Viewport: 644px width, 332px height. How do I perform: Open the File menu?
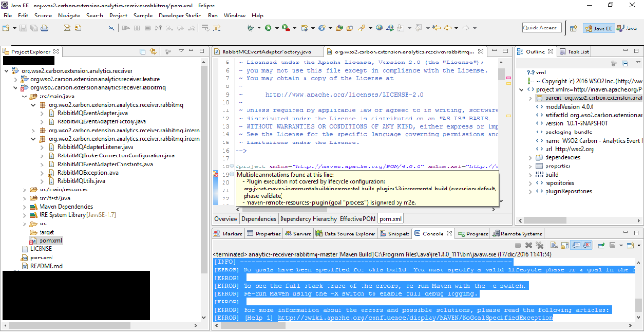(x=7, y=16)
